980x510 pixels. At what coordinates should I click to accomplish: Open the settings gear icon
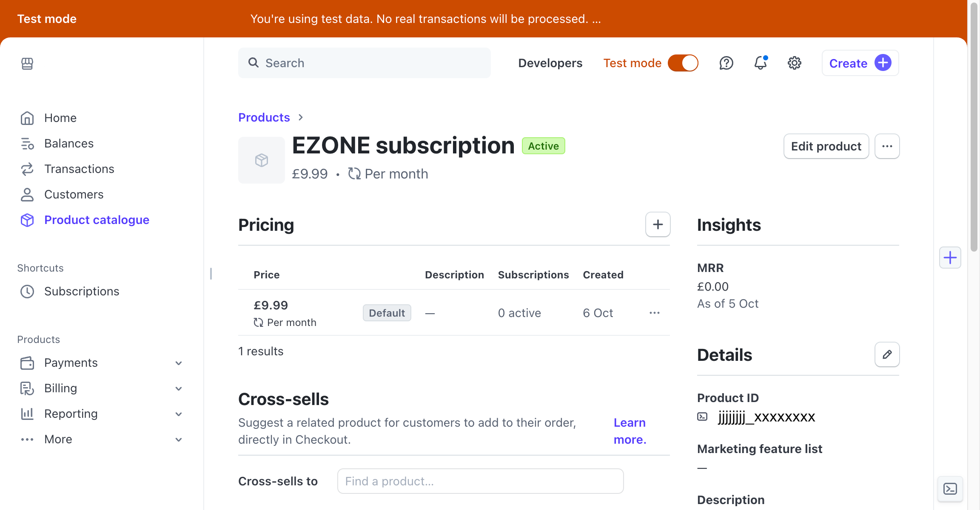[x=794, y=62]
